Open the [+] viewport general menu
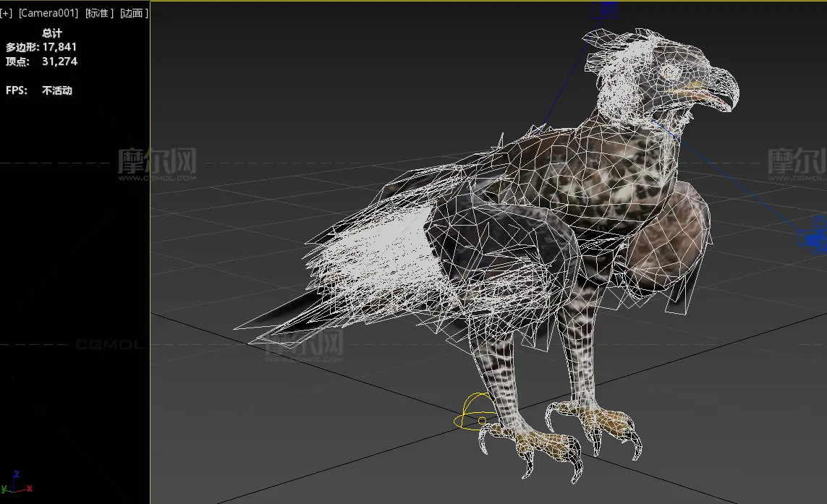 [x=7, y=13]
